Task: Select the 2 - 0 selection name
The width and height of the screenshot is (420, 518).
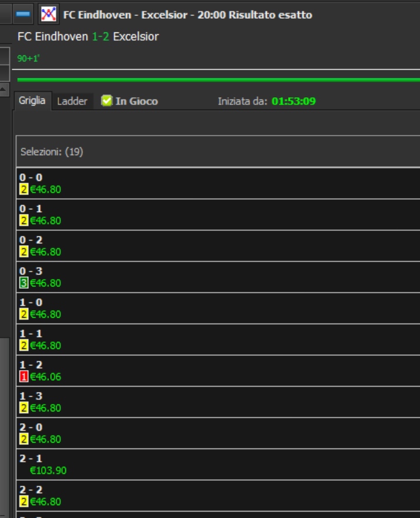Action: tap(31, 427)
